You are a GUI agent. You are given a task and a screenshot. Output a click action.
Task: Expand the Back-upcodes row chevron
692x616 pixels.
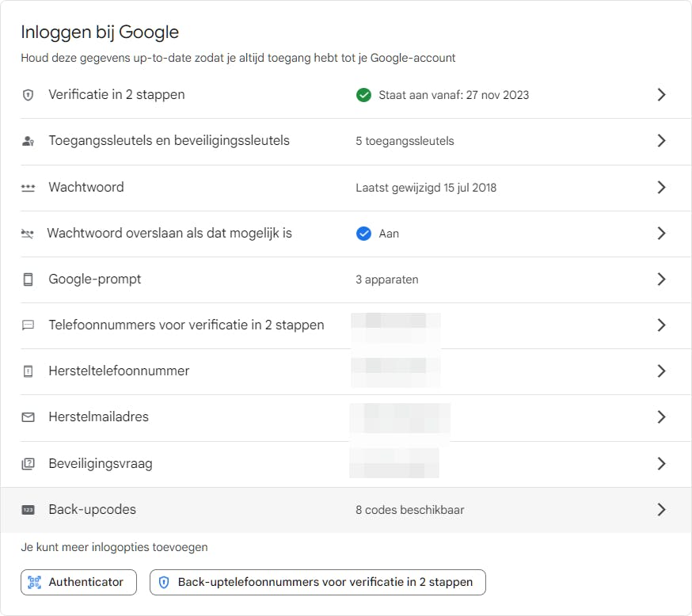coord(661,510)
